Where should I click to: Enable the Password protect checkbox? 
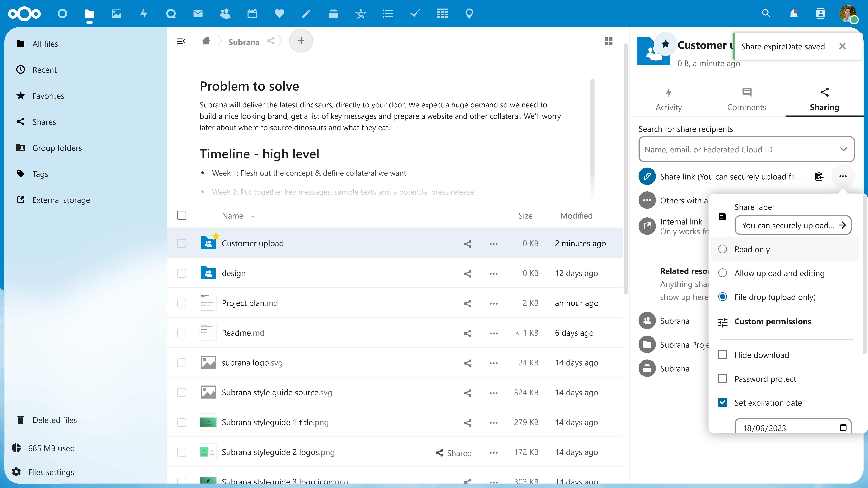pyautogui.click(x=722, y=379)
